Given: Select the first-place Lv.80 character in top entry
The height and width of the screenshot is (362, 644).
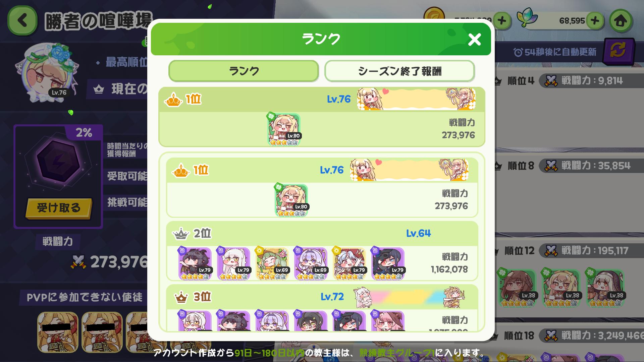Looking at the screenshot, I should [284, 130].
